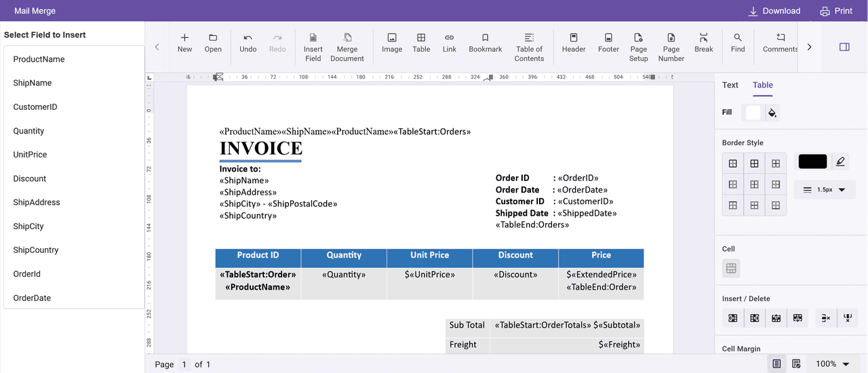Click the «Discount» table cell

point(515,283)
